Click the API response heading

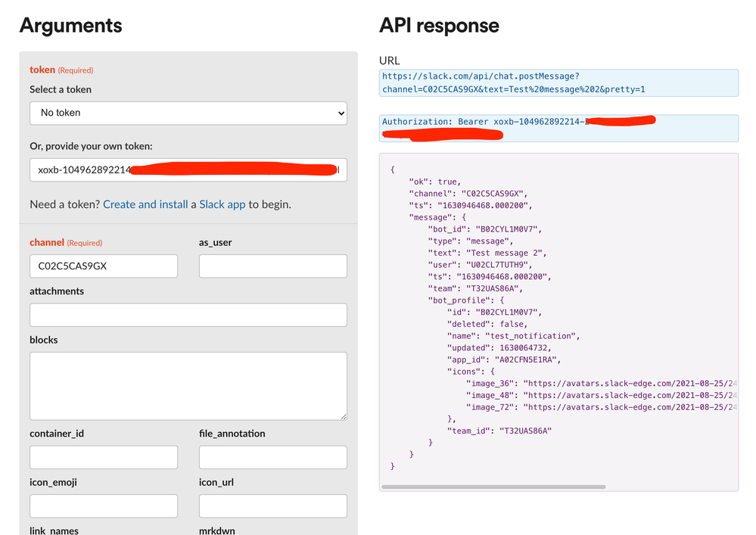439,26
